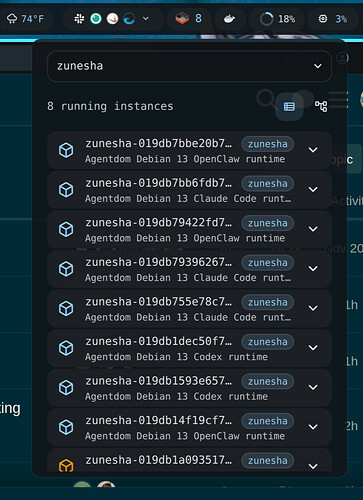363x500 pixels.
Task: Expand the zunesha-019db1dec50f7 instance row
Action: 313,348
